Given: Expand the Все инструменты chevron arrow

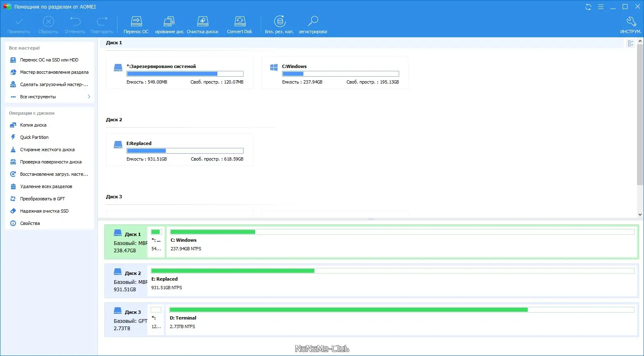Looking at the screenshot, I should pos(89,97).
